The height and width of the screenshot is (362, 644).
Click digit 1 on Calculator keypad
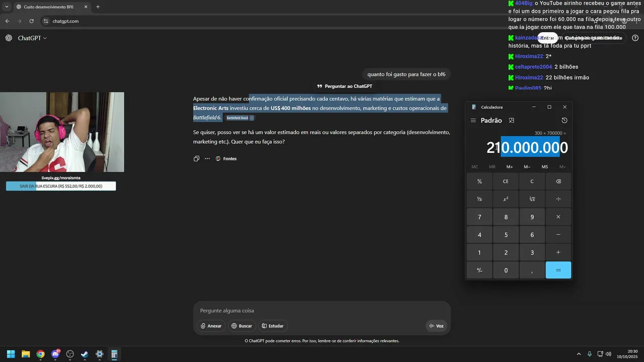point(479,252)
